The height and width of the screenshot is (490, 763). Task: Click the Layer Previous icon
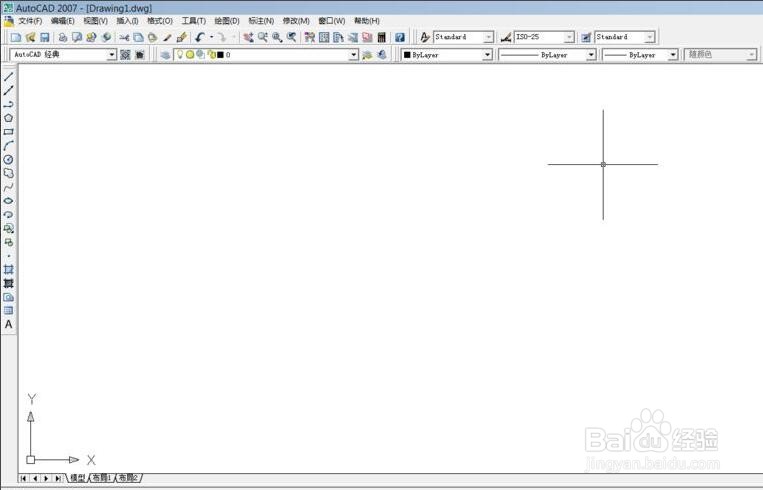(x=382, y=55)
